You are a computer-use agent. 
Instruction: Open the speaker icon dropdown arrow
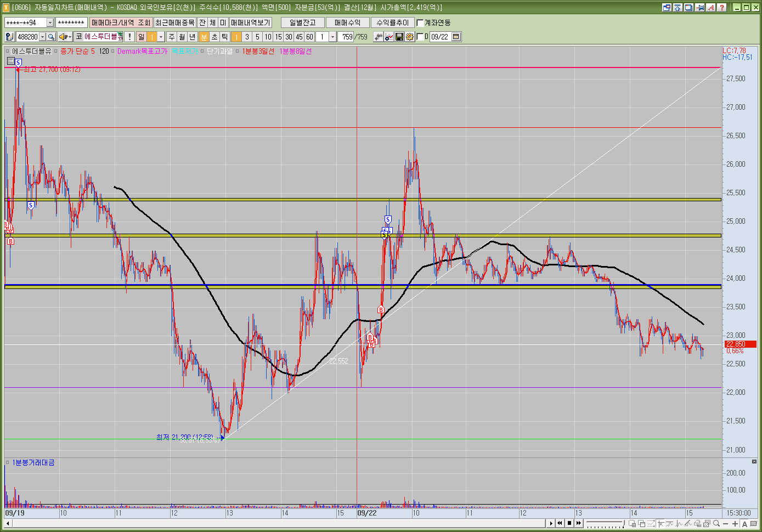click(x=70, y=37)
